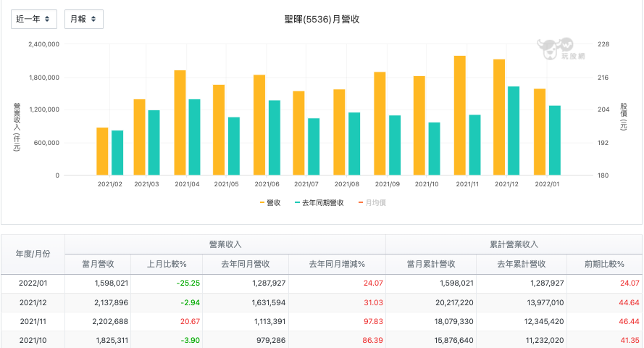This screenshot has width=644, height=348.
Task: Toggle the 營收 series in chart legend
Action: [x=269, y=202]
